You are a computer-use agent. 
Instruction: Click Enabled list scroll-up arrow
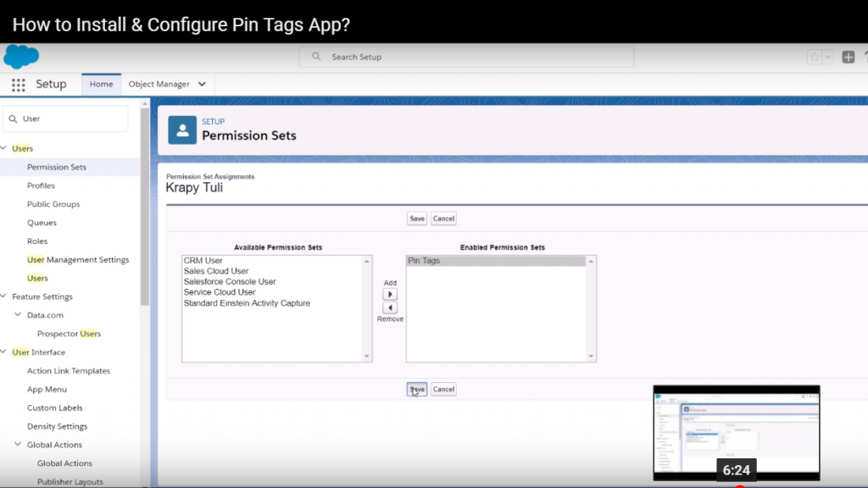[591, 261]
